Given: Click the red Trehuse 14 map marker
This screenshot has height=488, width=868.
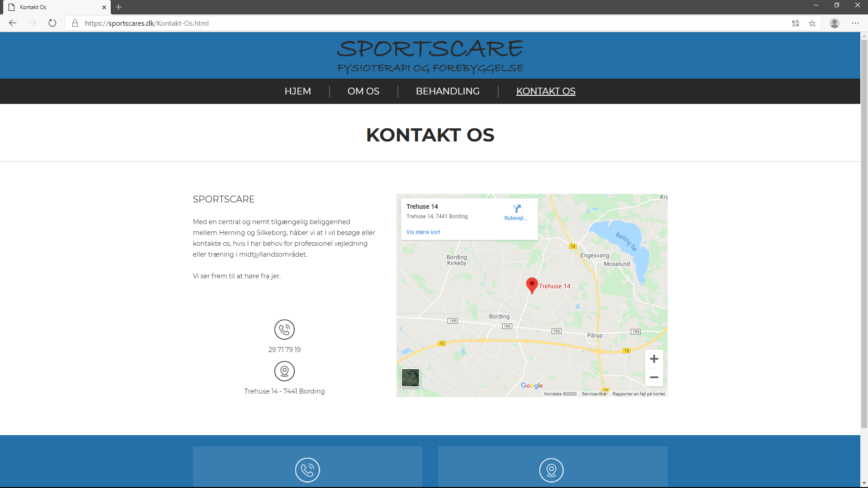Looking at the screenshot, I should 532,285.
